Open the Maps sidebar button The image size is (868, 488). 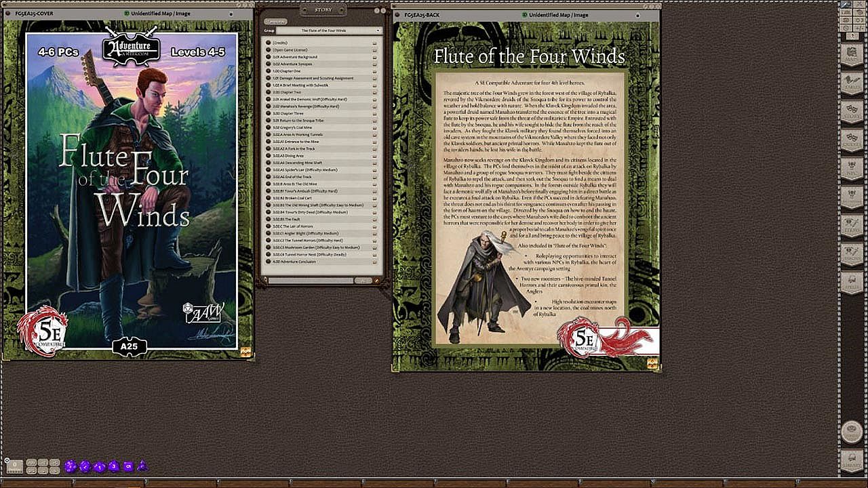pyautogui.click(x=852, y=56)
